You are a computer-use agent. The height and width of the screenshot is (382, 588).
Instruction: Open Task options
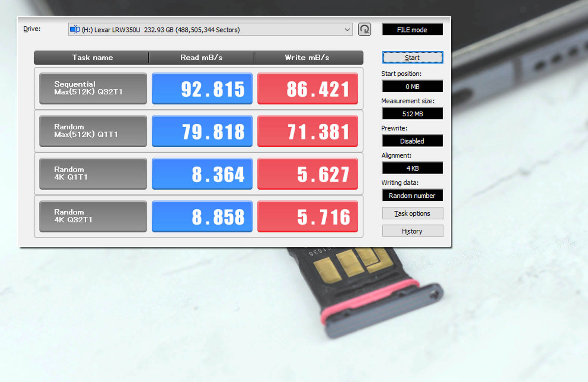click(412, 213)
